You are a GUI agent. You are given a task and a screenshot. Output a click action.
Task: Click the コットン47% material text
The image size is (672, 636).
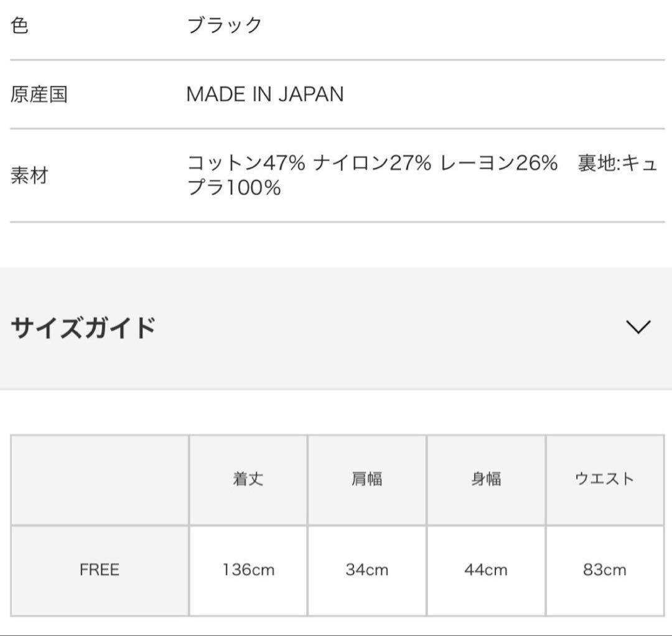pos(246,164)
